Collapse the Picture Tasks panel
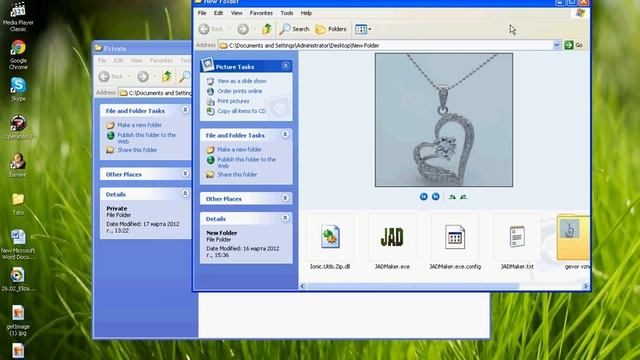Image resolution: width=640 pixels, height=360 pixels. pyautogui.click(x=285, y=66)
